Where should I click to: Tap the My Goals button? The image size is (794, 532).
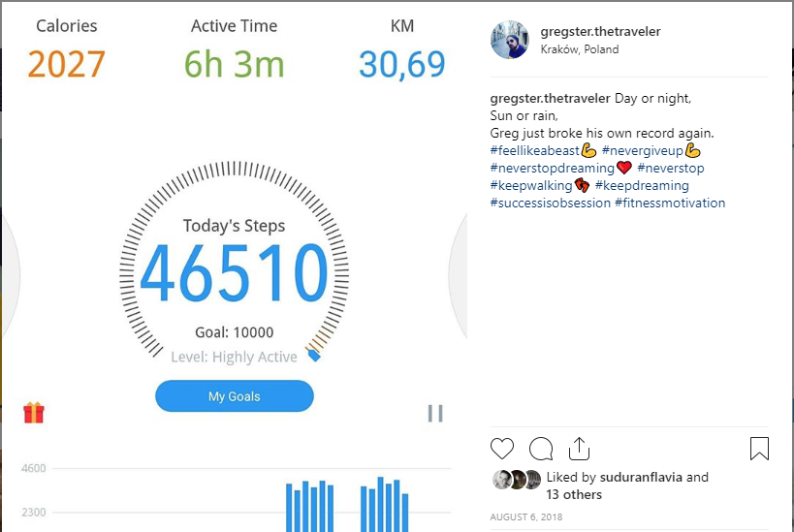tap(235, 395)
